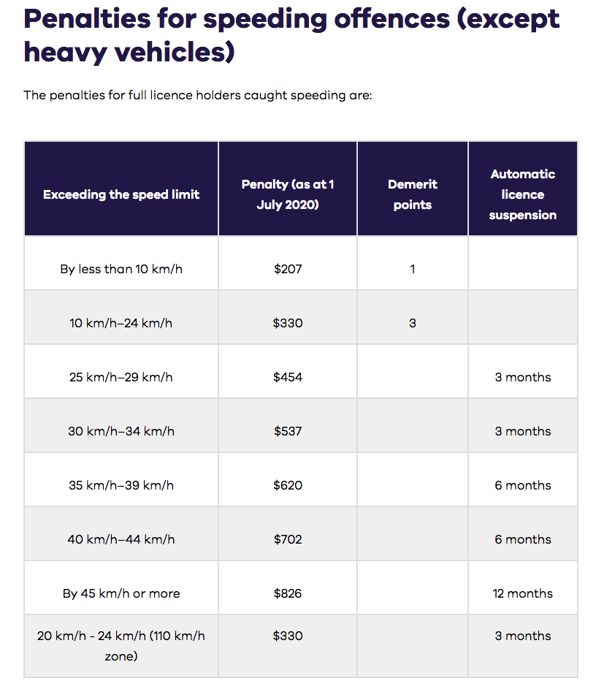Screen dimensions: 596x700
Task: Select the $826 penalty amount
Action: [x=288, y=593]
